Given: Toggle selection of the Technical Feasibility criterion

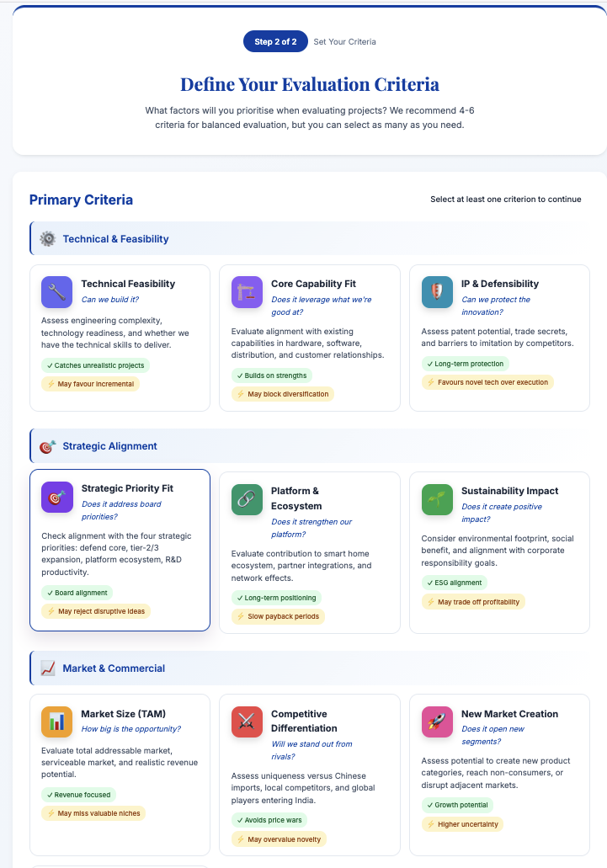Looking at the screenshot, I should click(x=120, y=337).
